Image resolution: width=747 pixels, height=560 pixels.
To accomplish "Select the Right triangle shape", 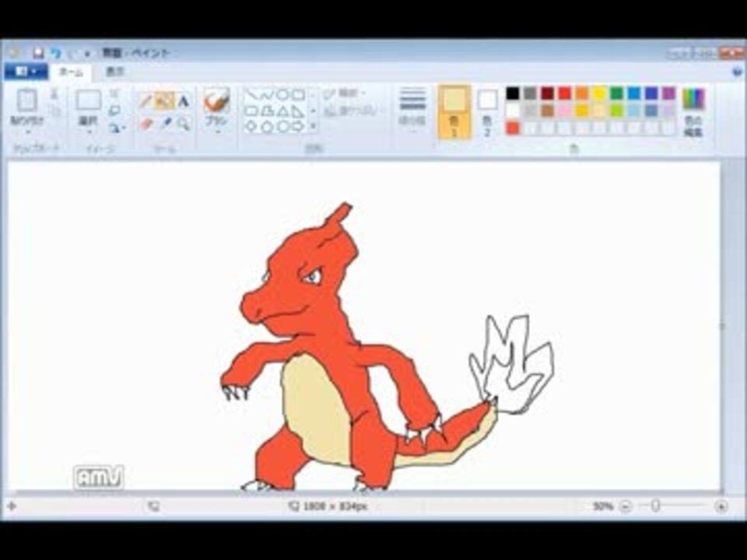I will 298,111.
